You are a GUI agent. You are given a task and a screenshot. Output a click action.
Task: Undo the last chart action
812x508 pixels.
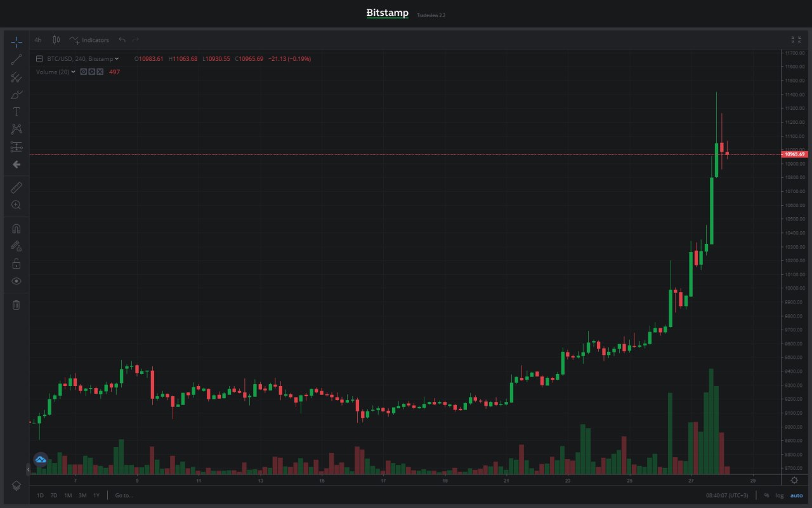(x=122, y=40)
